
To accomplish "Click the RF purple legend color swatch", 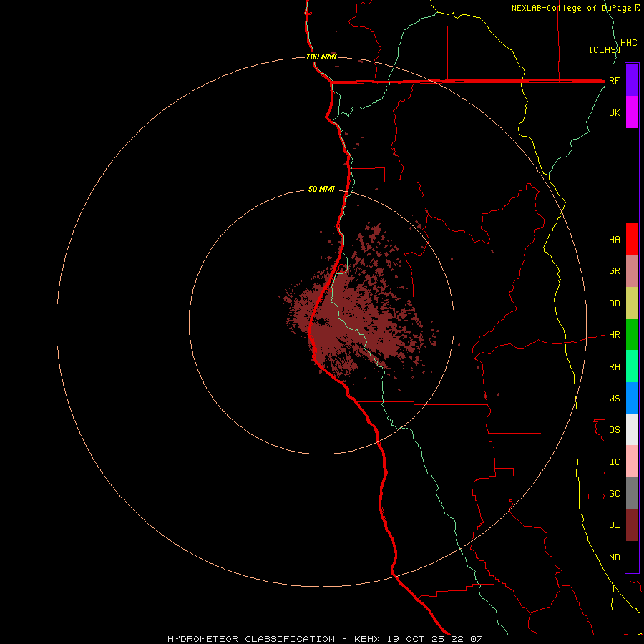I will [x=632, y=80].
